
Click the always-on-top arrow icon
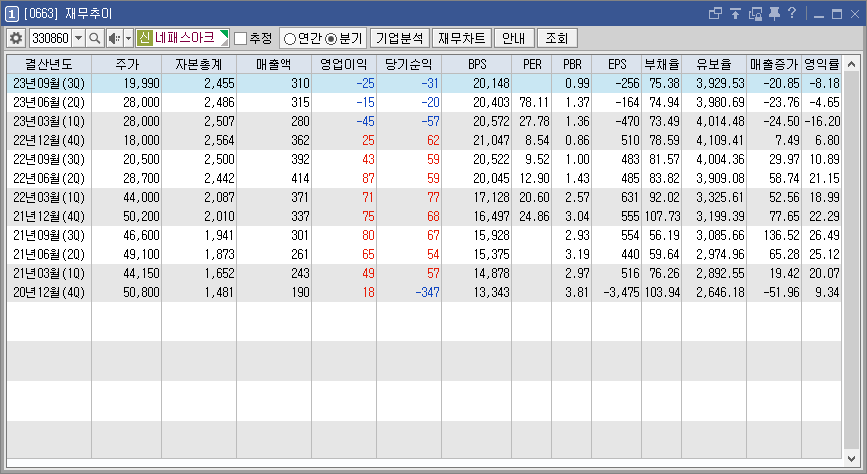tap(735, 13)
